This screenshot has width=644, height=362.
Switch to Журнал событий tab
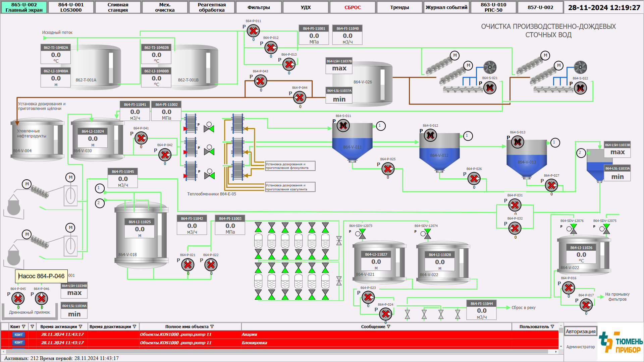[x=446, y=7]
